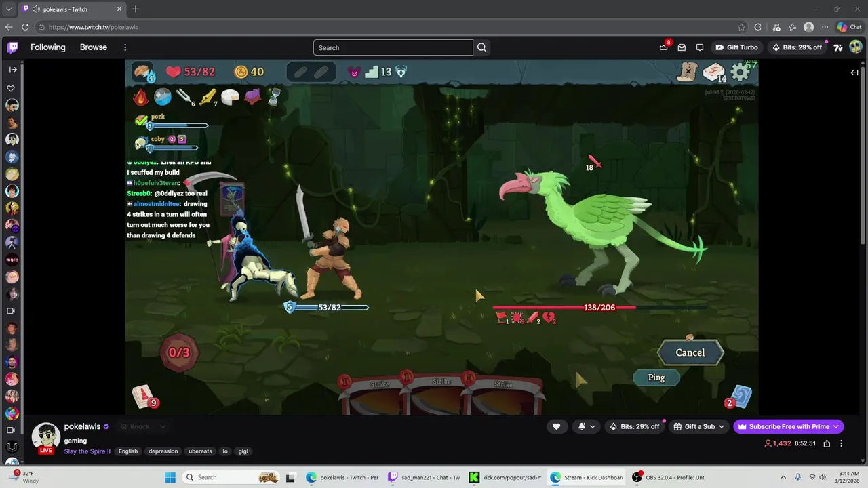
Task: Switch to kick.com popout taskbar window
Action: (507, 477)
